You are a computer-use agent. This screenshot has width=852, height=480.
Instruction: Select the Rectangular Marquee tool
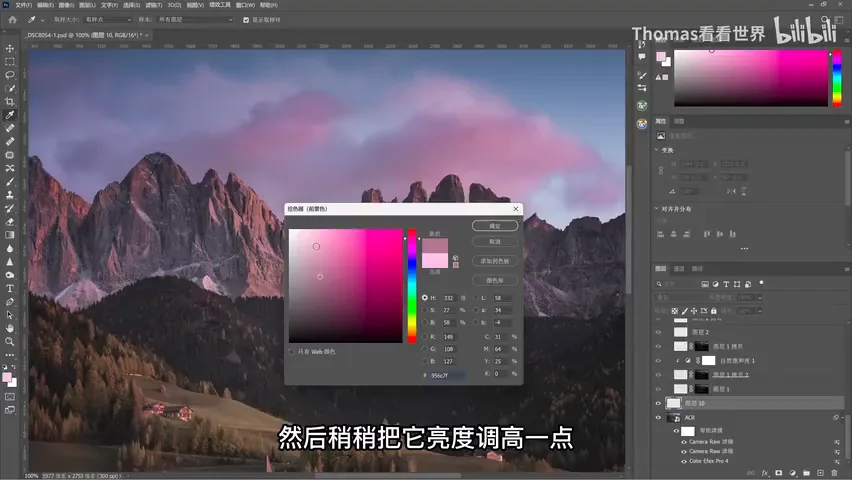click(10, 61)
